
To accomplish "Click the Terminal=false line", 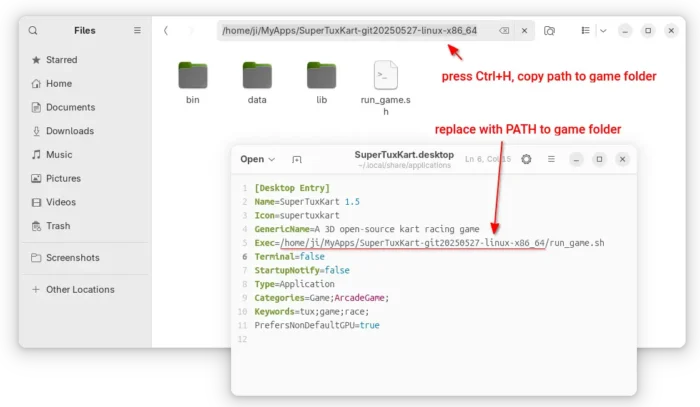I will [289, 257].
